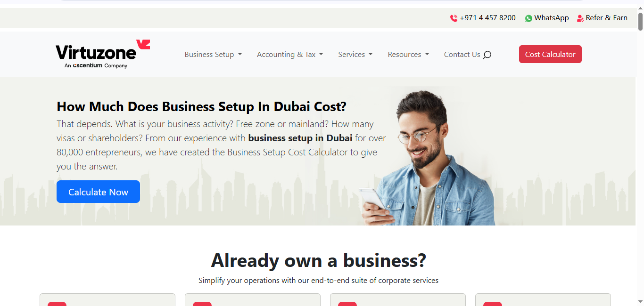
Task: Click the blue Calculate Now button
Action: (98, 192)
